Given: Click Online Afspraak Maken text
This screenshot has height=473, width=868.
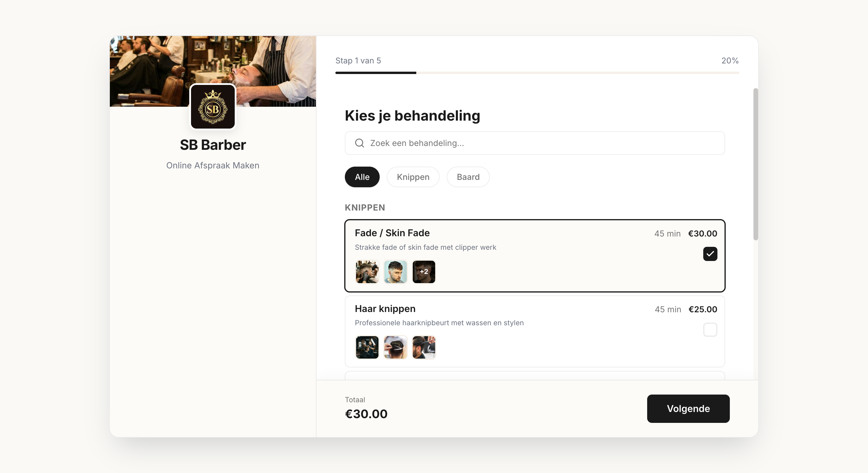Looking at the screenshot, I should coord(213,165).
